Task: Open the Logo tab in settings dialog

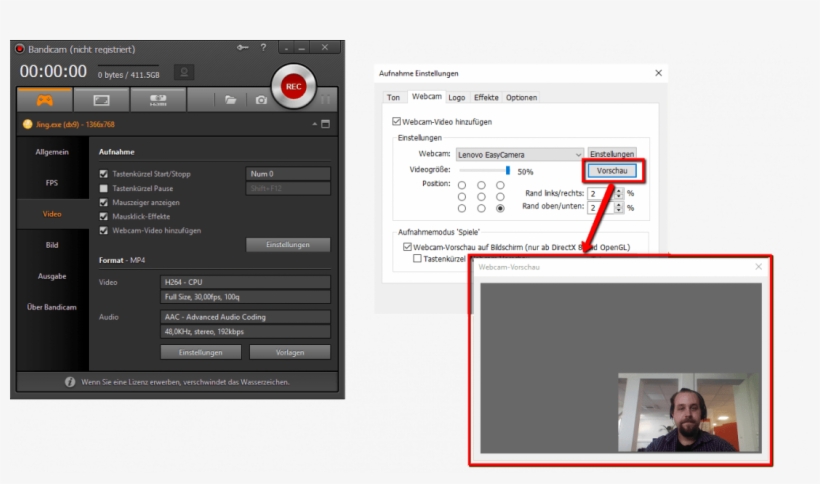Action: [457, 97]
